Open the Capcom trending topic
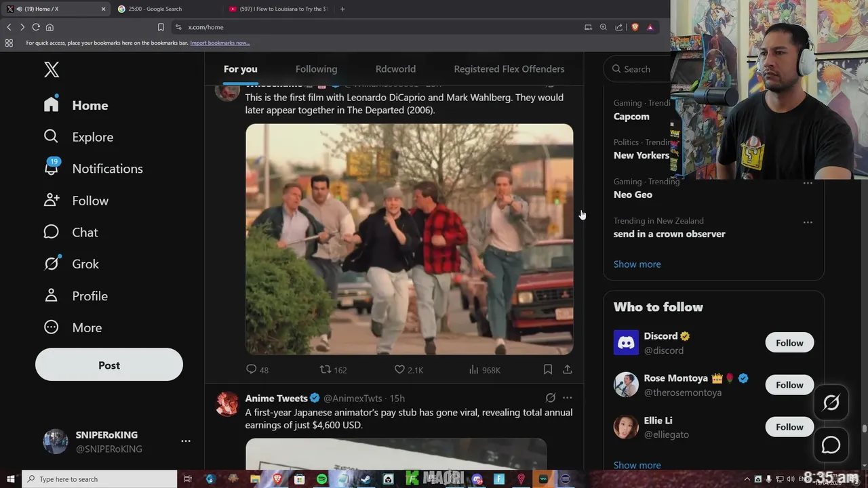The width and height of the screenshot is (868, 488). (x=631, y=116)
